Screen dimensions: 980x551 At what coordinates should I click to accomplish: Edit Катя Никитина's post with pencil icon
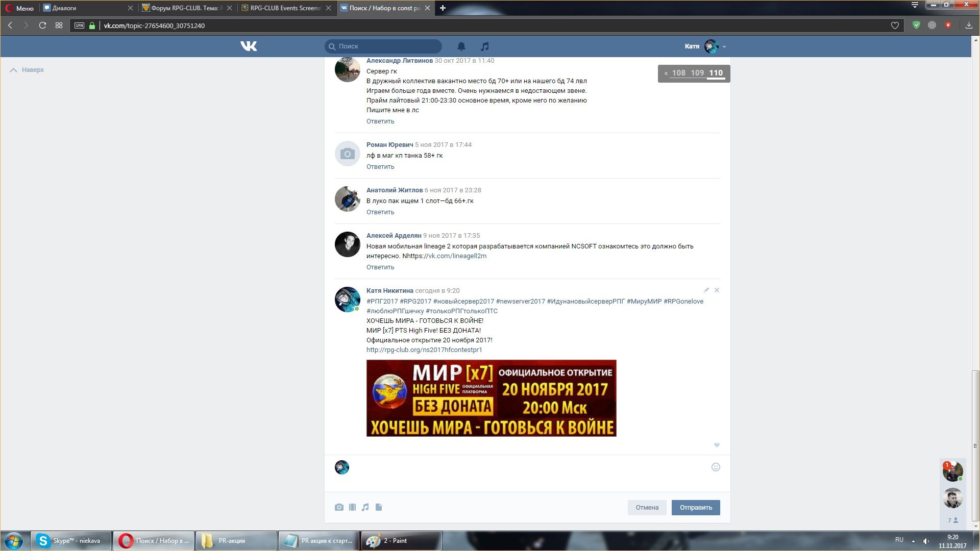(706, 290)
